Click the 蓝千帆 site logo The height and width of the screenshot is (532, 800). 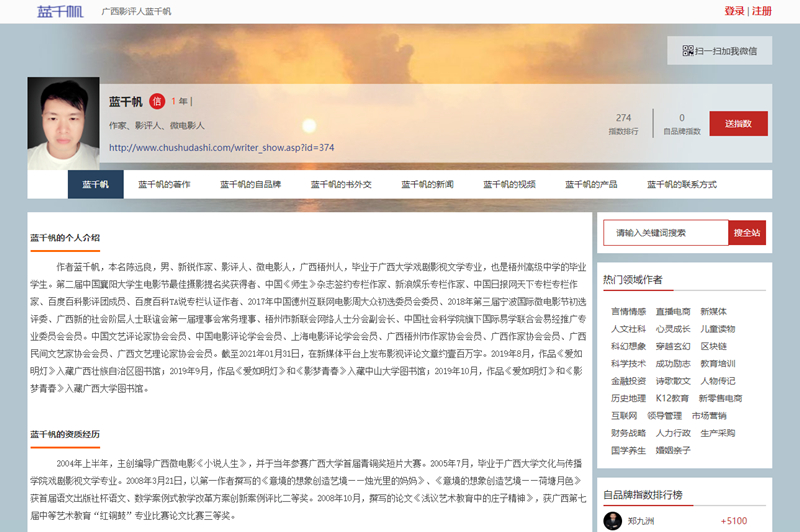pos(60,11)
